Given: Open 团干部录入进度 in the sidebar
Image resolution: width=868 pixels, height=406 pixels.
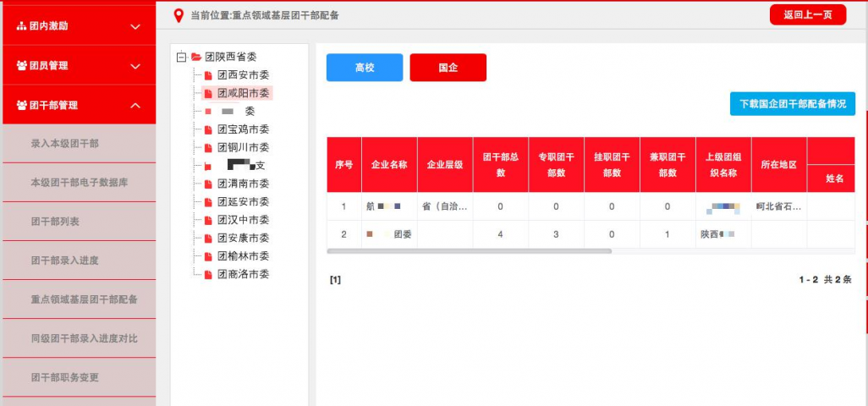Looking at the screenshot, I should (x=64, y=261).
